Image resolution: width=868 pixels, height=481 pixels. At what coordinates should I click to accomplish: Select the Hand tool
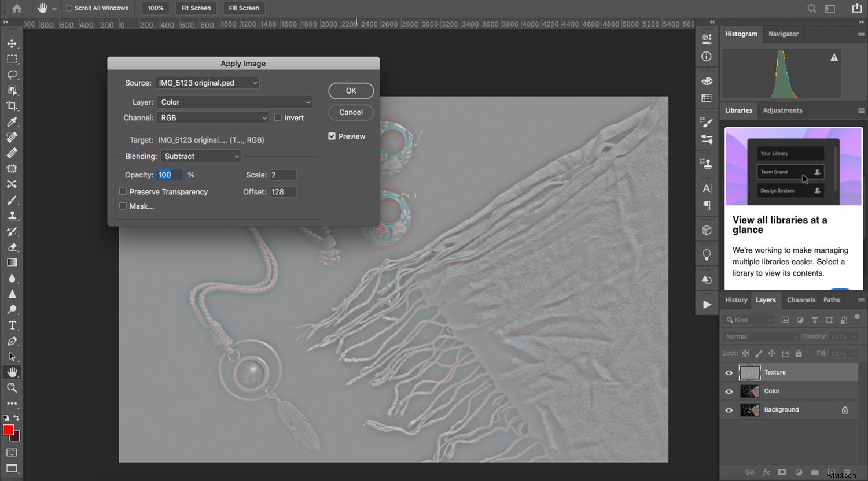coord(13,372)
